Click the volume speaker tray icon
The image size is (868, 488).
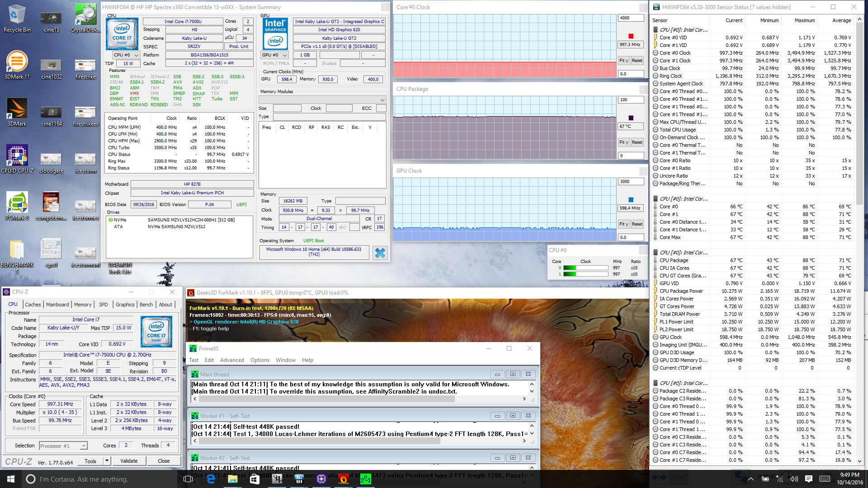click(x=794, y=479)
